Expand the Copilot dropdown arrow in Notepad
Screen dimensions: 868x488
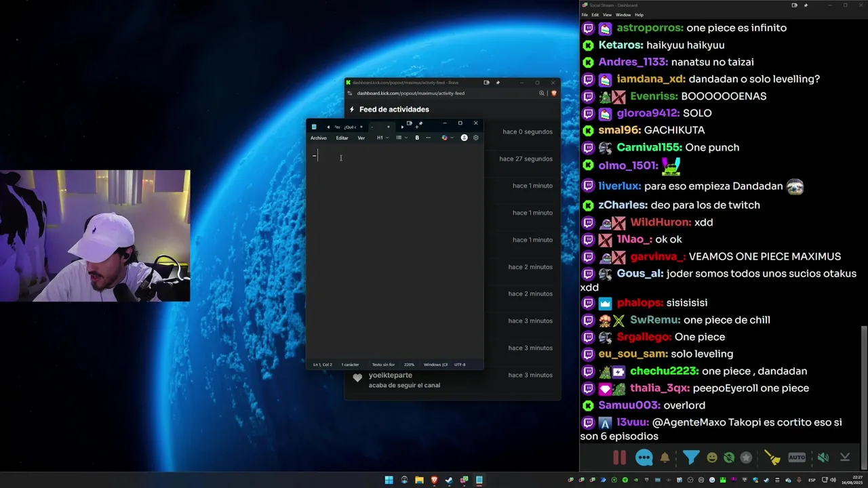[452, 138]
